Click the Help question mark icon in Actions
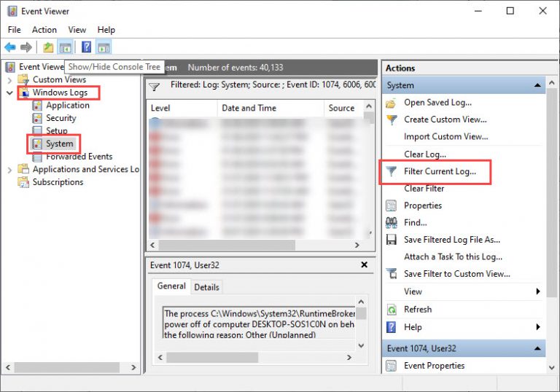Image resolution: width=560 pixels, height=392 pixels. [x=392, y=327]
